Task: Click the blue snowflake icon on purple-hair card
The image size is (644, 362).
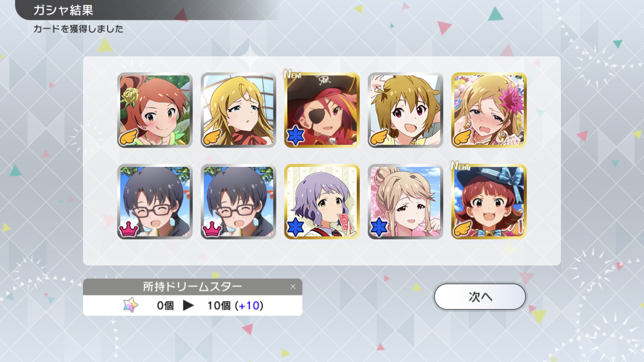Action: point(295,228)
